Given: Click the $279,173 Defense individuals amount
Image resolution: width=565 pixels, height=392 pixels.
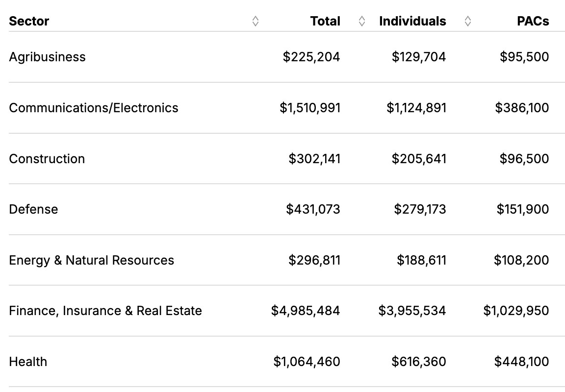Looking at the screenshot, I should point(420,209).
